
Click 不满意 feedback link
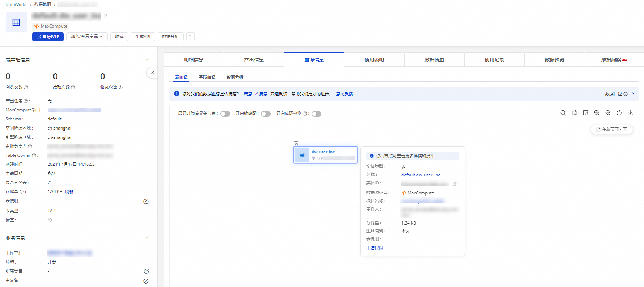coord(261,94)
